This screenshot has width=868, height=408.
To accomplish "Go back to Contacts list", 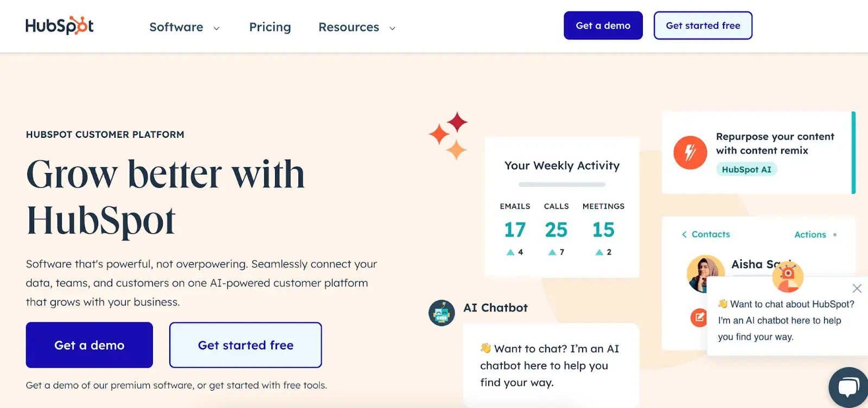I will [x=706, y=234].
